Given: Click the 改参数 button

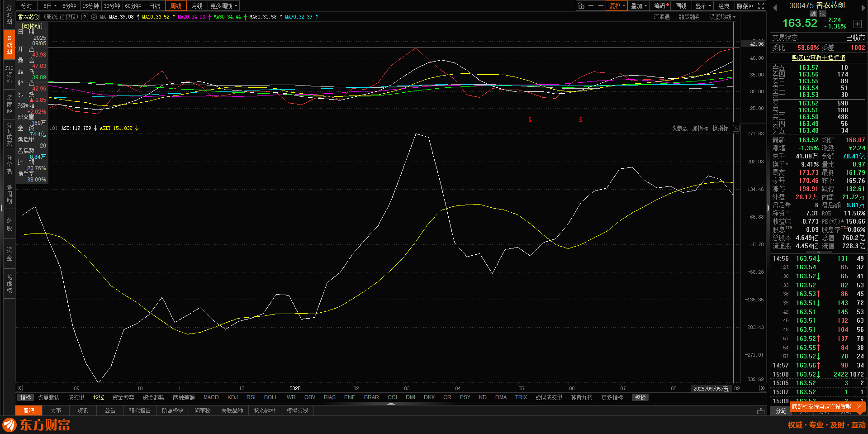Looking at the screenshot, I should pos(679,129).
